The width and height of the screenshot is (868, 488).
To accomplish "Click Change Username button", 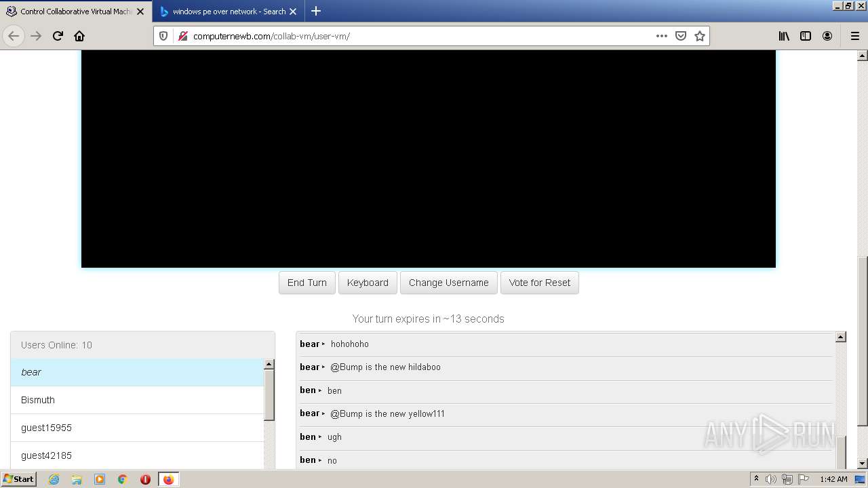I will (x=449, y=283).
